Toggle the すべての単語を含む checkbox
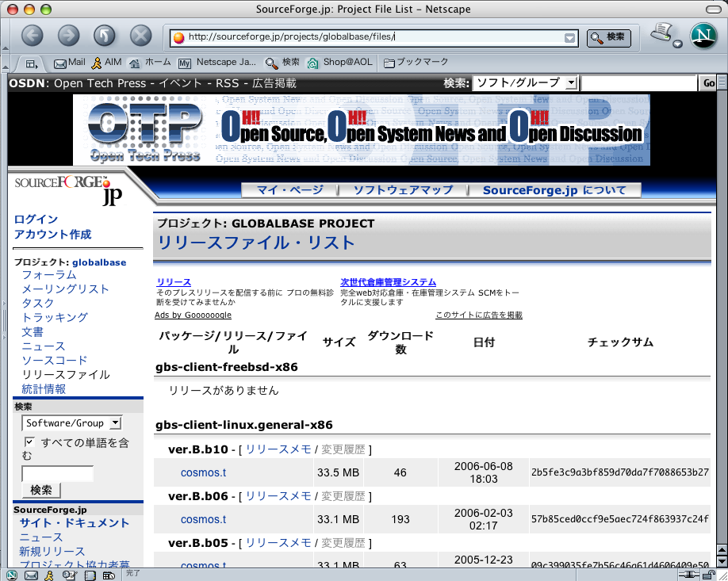The height and width of the screenshot is (581, 728). pos(29,441)
